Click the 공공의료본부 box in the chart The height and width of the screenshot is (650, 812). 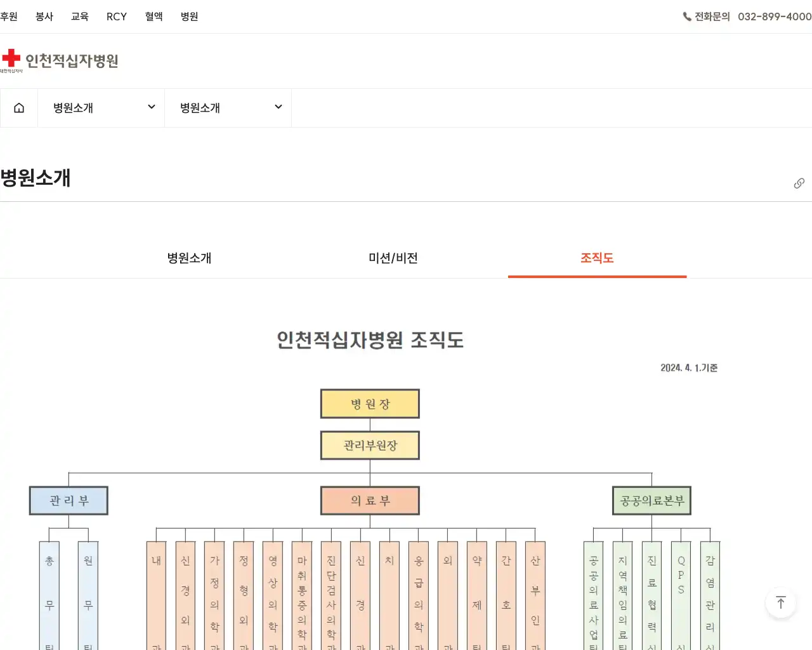[651, 500]
